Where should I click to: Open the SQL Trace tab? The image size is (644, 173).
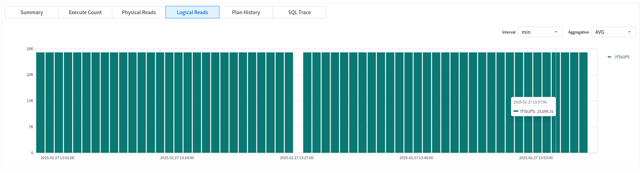tap(300, 12)
